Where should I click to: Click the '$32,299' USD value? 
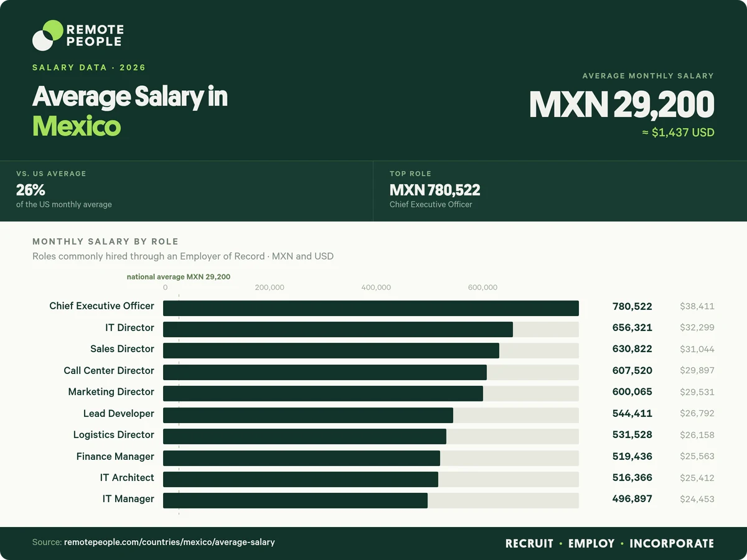pos(697,327)
